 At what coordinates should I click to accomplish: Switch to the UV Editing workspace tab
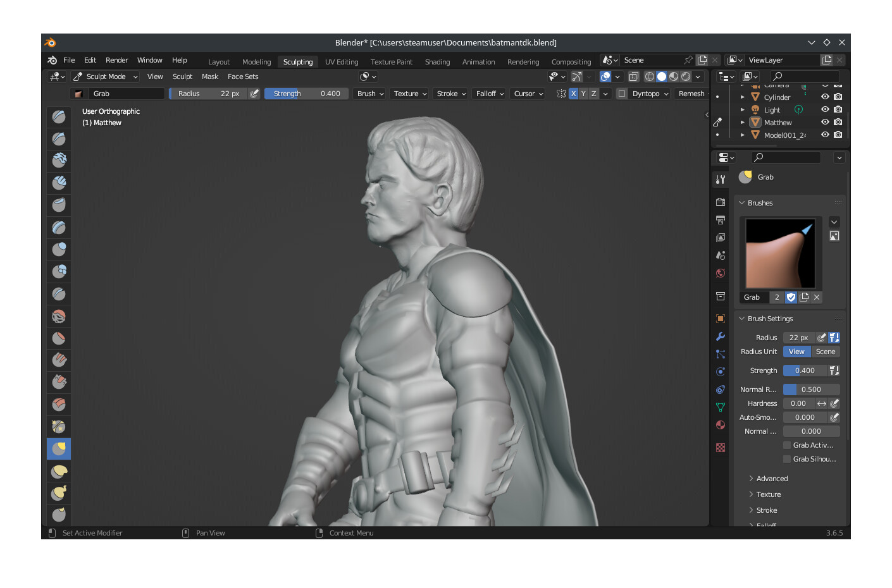(342, 62)
